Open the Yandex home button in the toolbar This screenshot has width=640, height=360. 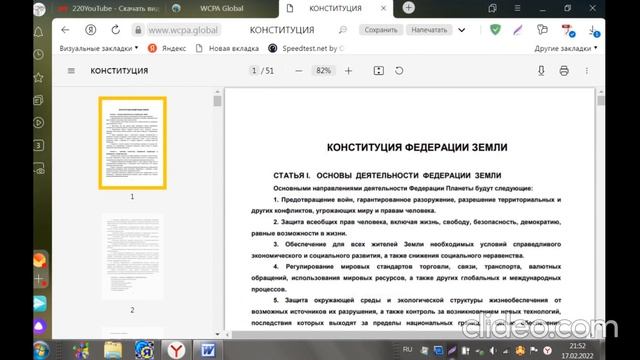(x=91, y=30)
